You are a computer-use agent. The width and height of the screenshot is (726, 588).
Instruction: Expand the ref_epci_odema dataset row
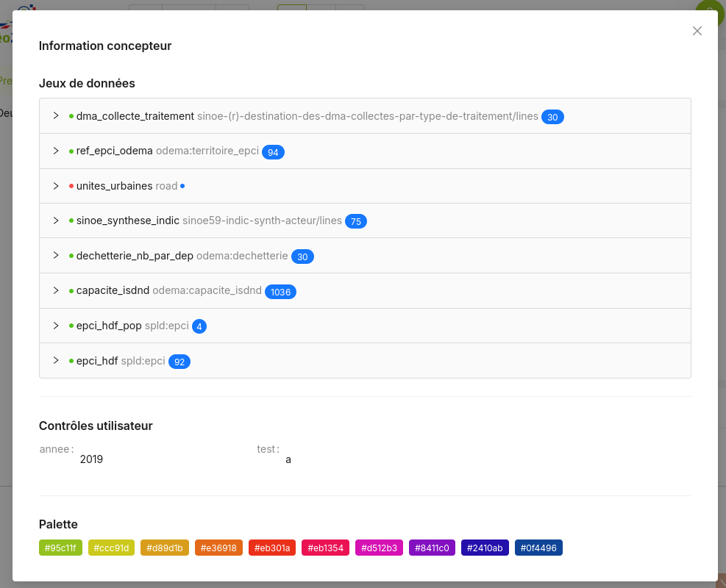[56, 151]
